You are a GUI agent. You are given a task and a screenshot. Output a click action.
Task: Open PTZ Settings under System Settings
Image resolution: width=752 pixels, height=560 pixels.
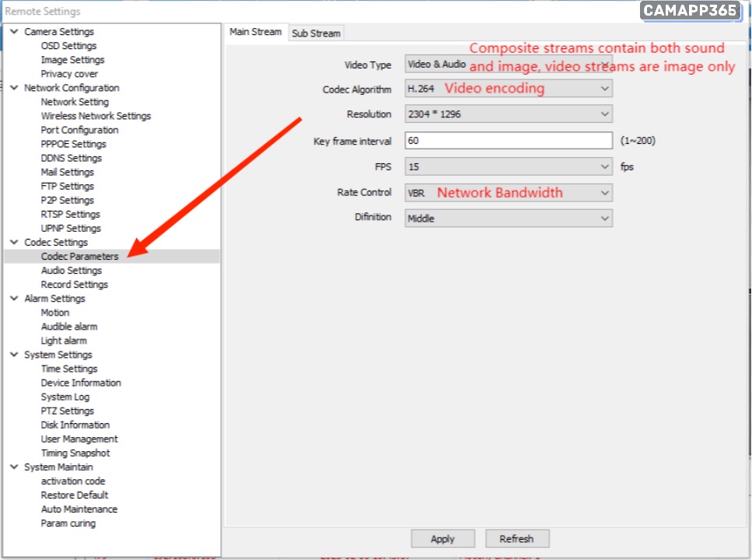[67, 411]
